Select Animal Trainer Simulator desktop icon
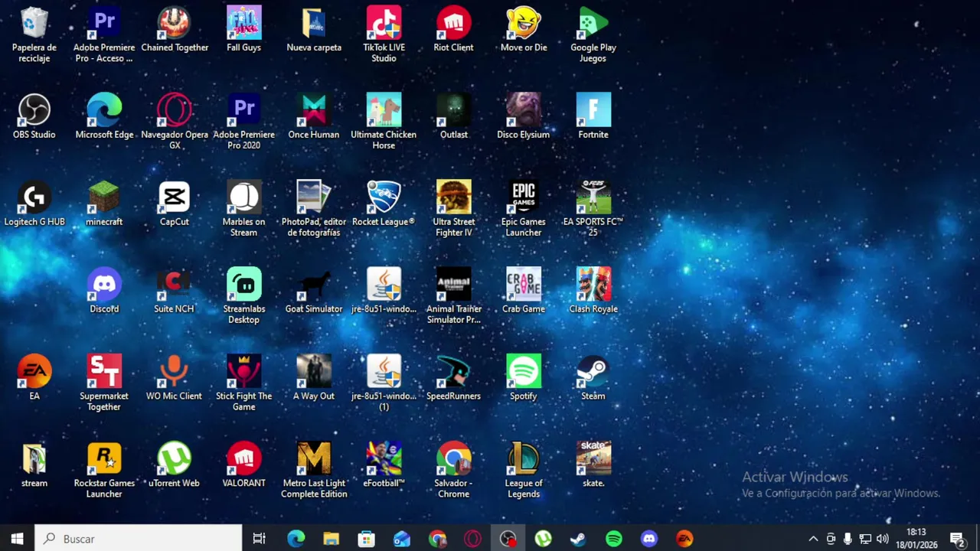The image size is (980, 551). pos(453,296)
